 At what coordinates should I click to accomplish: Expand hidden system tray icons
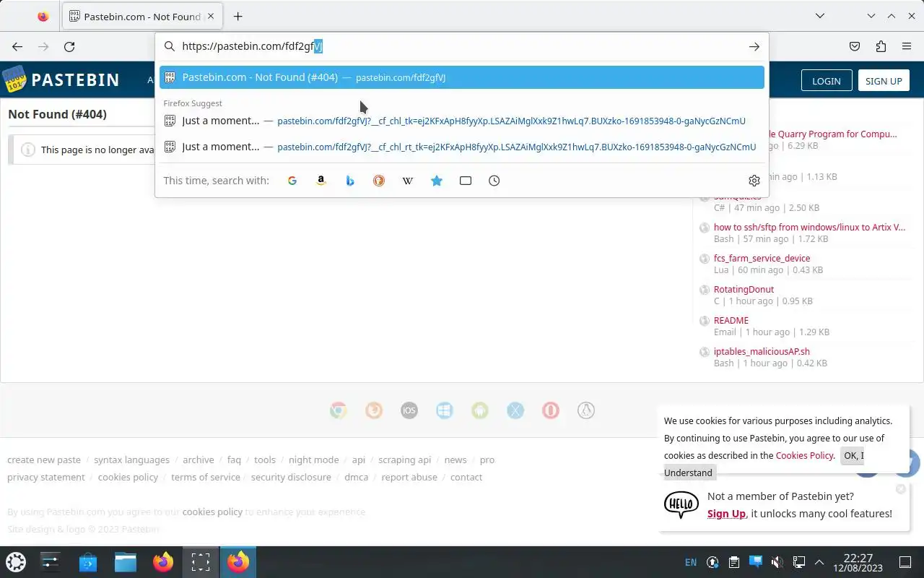819,562
